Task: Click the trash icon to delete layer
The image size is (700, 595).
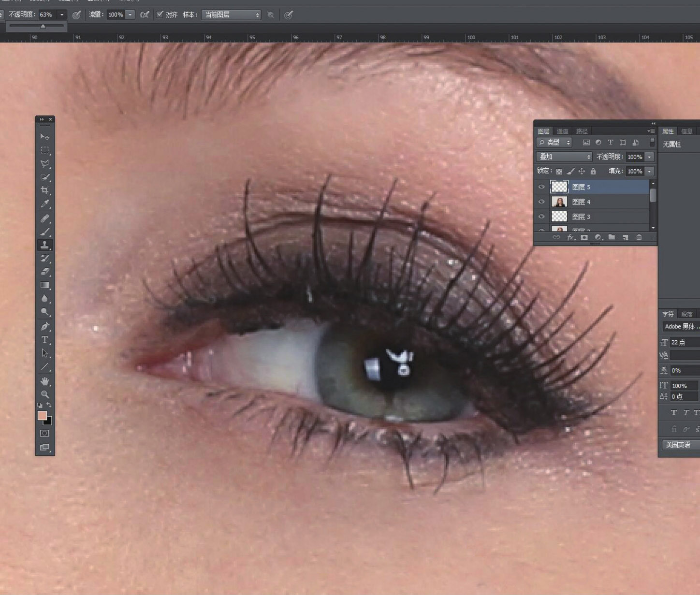Action: pyautogui.click(x=639, y=237)
